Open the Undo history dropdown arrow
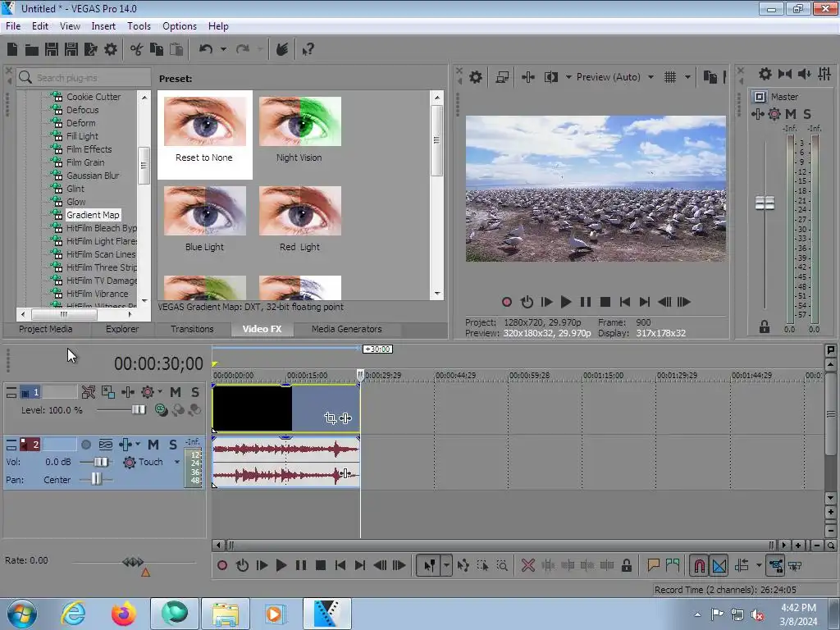Screen dimensions: 840x630 click(223, 49)
